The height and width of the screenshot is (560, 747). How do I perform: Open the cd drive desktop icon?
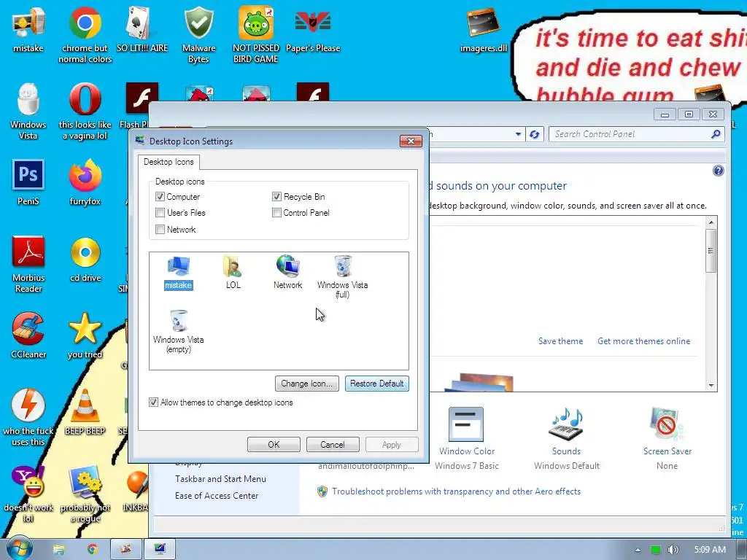click(85, 259)
